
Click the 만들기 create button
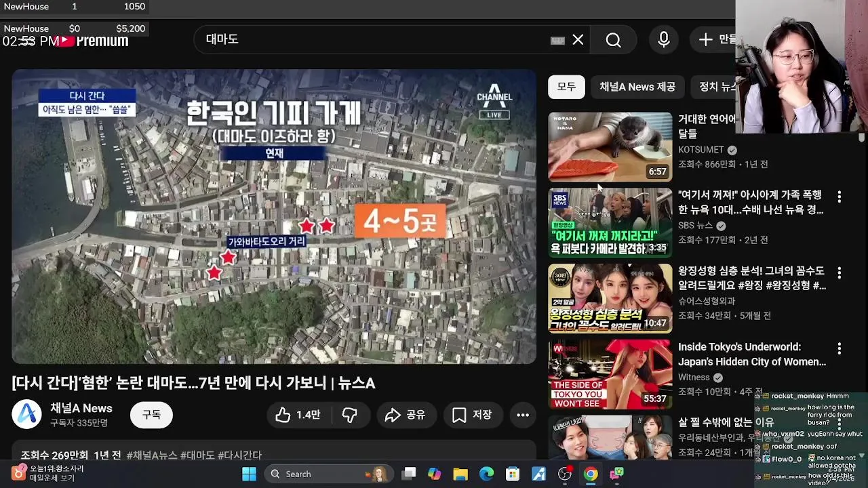717,40
